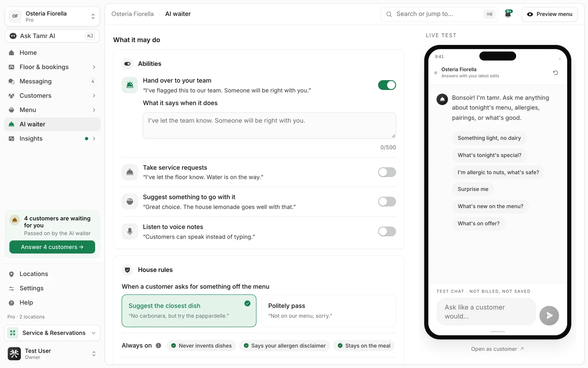Image resolution: width=588 pixels, height=368 pixels.
Task: Click the Answer 4 customers button
Action: (x=52, y=247)
